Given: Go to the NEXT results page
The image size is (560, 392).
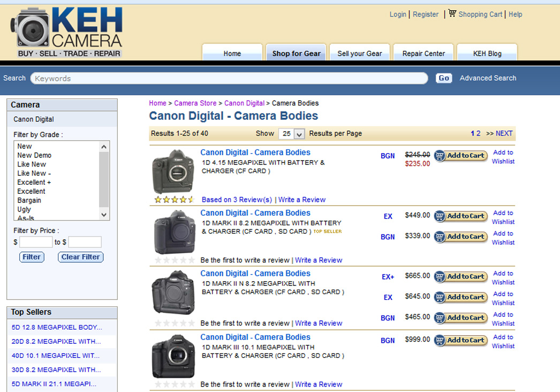Looking at the screenshot, I should [504, 133].
